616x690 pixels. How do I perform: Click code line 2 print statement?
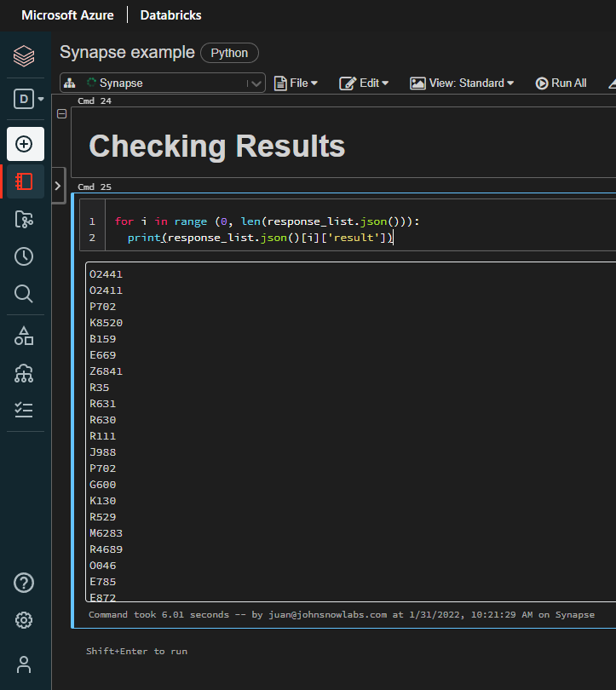261,238
